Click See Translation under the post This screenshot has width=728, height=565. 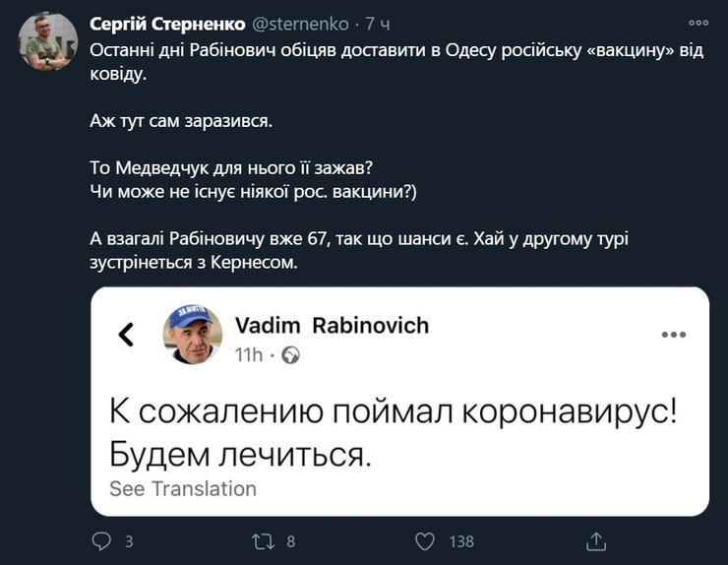[183, 488]
